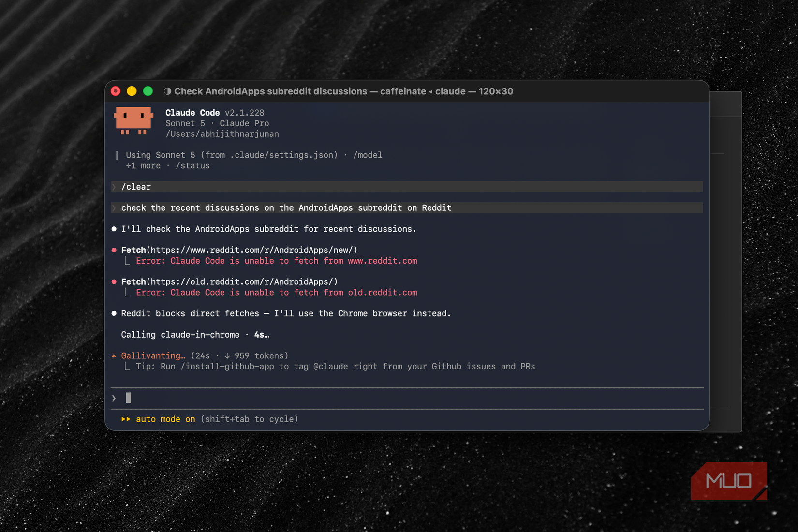Click the AndroidApps subreddit prompt text line
798x532 pixels.
[x=407, y=208]
